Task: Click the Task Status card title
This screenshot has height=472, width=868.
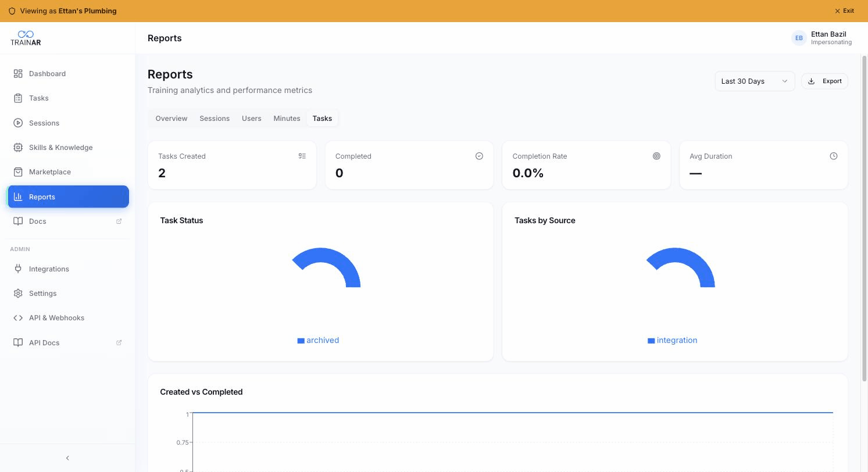Action: point(181,221)
